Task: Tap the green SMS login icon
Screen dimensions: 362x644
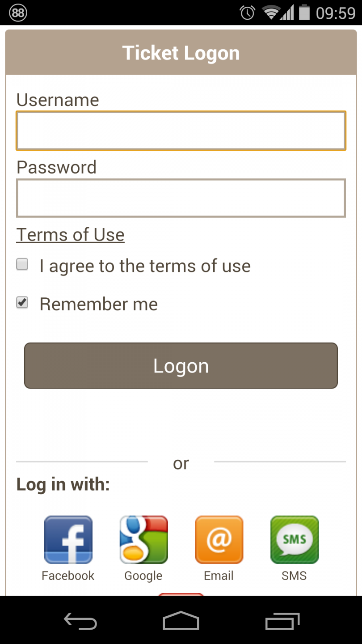Action: click(x=295, y=540)
